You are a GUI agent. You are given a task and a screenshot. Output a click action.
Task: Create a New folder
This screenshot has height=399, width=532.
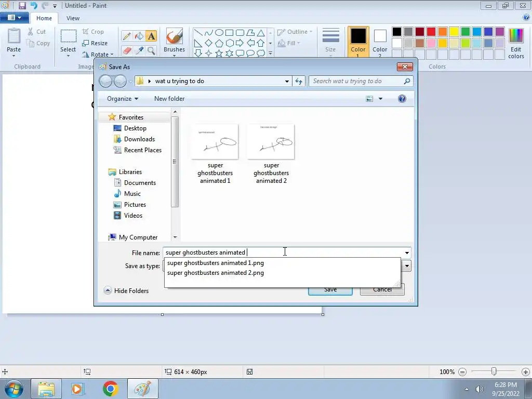[x=169, y=99]
